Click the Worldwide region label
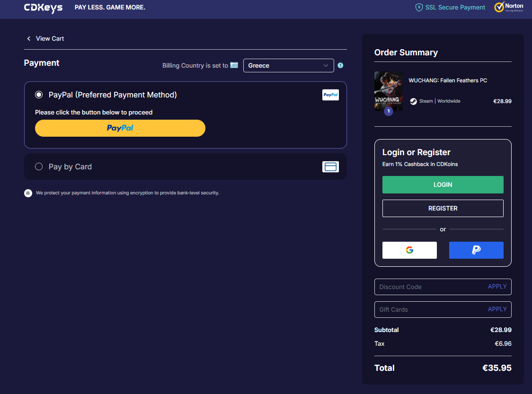The height and width of the screenshot is (394, 532). pyautogui.click(x=449, y=101)
